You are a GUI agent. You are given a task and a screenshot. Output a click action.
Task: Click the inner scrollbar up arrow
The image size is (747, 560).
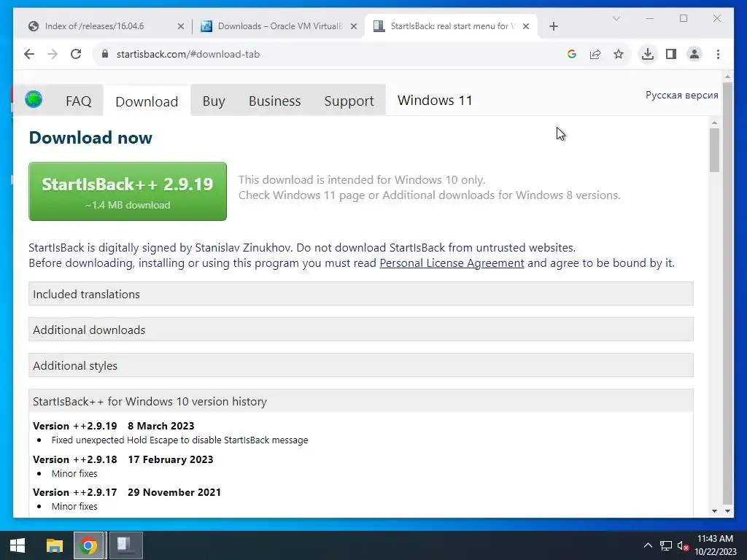click(x=714, y=122)
